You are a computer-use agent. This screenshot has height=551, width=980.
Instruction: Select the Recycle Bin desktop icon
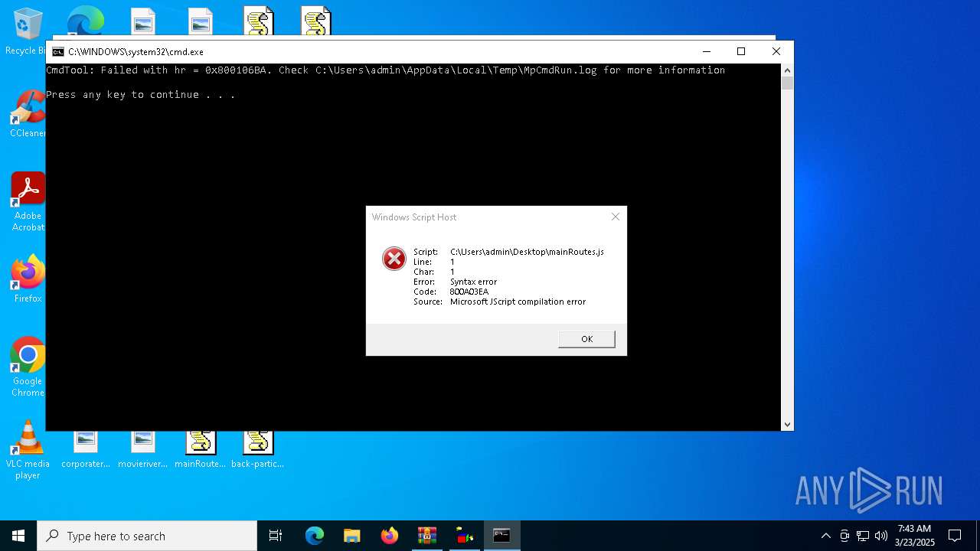click(27, 31)
